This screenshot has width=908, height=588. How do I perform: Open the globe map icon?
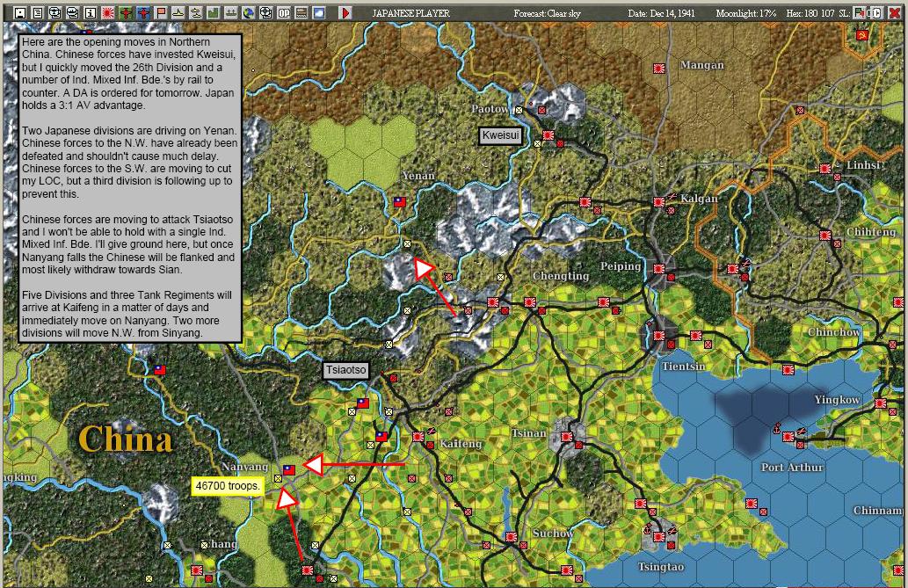tap(249, 12)
